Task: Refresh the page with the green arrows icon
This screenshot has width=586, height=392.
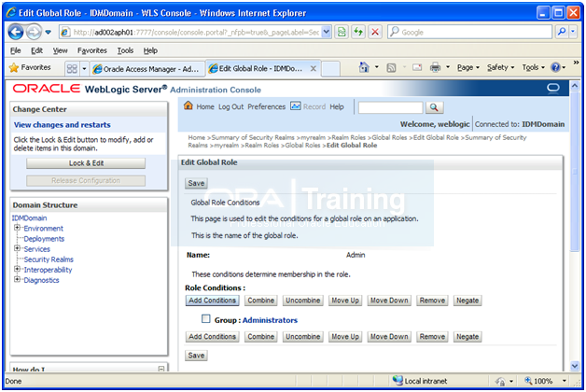Action: pos(358,32)
